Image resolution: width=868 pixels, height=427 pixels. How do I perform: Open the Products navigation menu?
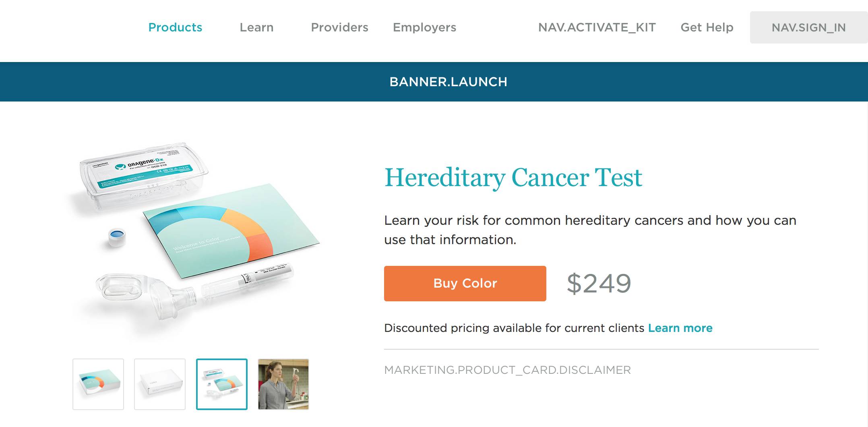coord(175,27)
